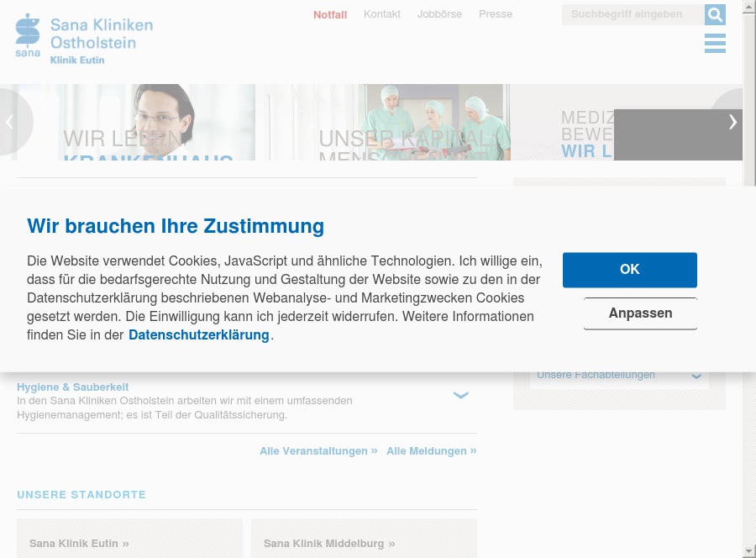
Task: Click the search magnifier icon
Action: (715, 14)
